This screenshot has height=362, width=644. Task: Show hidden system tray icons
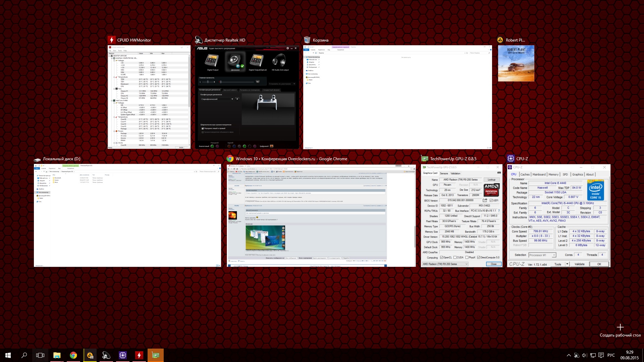coord(569,355)
